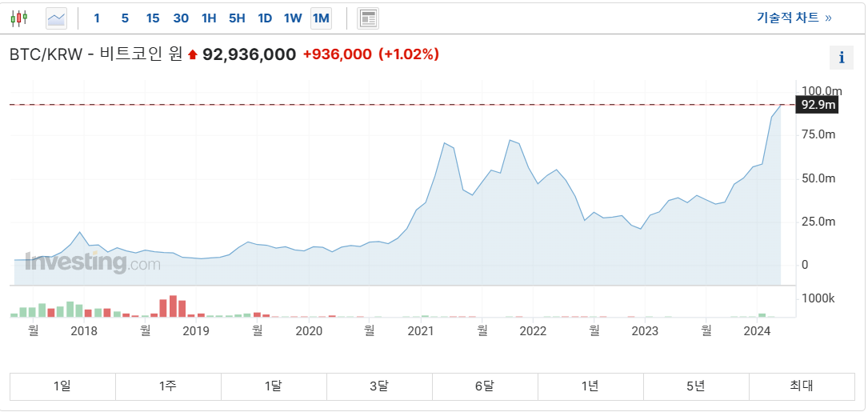Image resolution: width=868 pixels, height=412 pixels.
Task: Select the 30-minute interval
Action: point(181,18)
